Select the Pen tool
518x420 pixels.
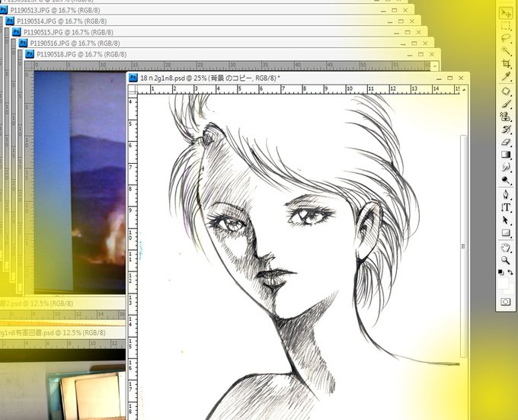(x=506, y=194)
